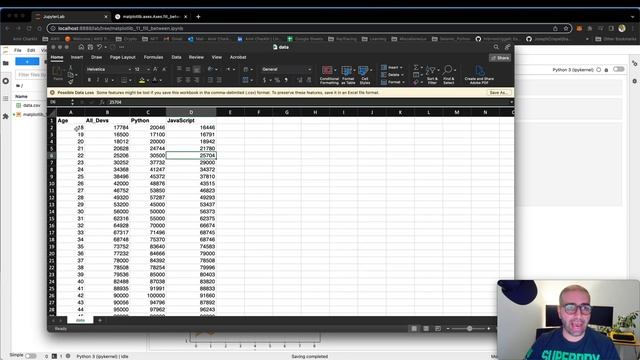Screen dimensions: 640x360
Task: Open JupyterLab extensions puzzle icon
Action: coord(6,116)
